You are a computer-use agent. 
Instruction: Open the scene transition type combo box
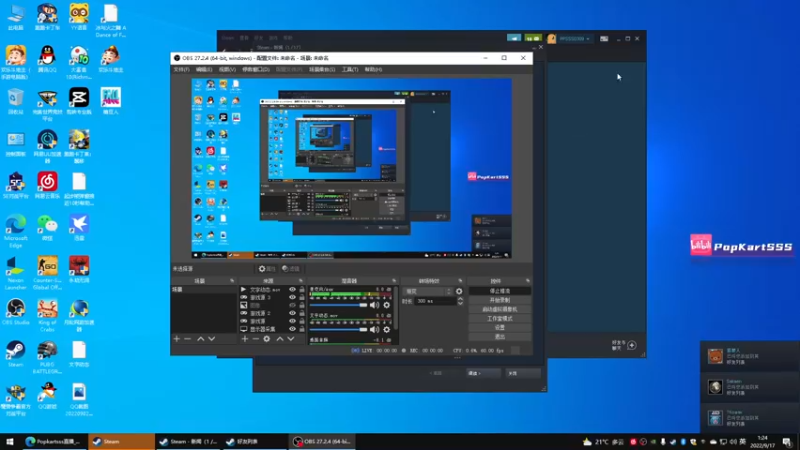point(428,291)
